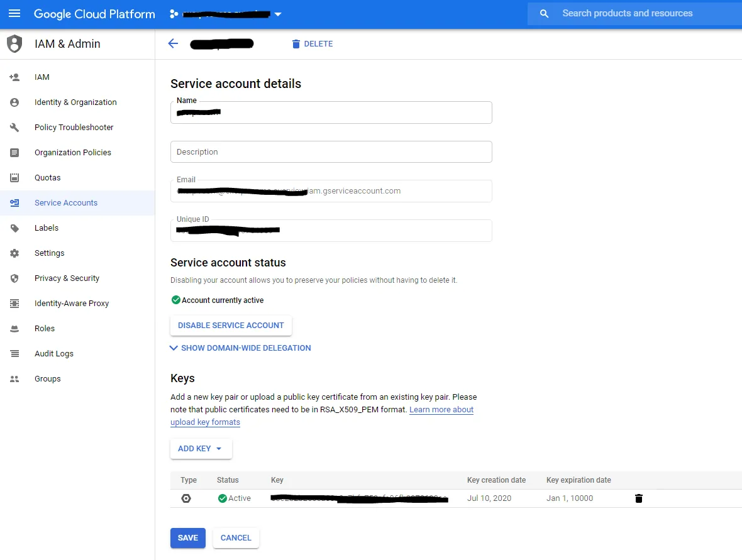Click the search magnifier icon
This screenshot has width=742, height=560.
coord(544,14)
